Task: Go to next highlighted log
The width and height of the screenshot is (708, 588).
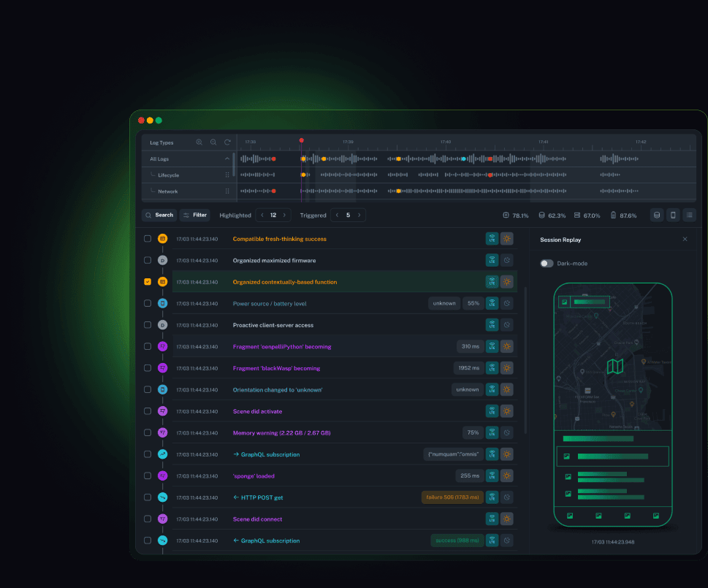Action: point(284,215)
